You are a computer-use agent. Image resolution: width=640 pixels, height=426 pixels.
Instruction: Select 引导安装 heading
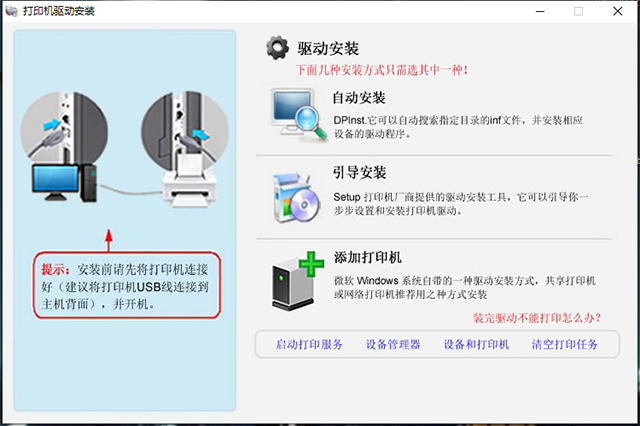pos(359,172)
